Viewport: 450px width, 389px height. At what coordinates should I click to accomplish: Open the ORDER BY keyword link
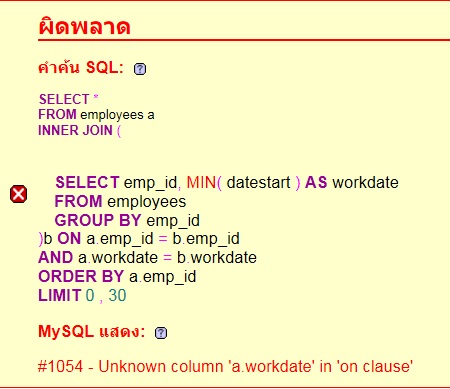(81, 277)
